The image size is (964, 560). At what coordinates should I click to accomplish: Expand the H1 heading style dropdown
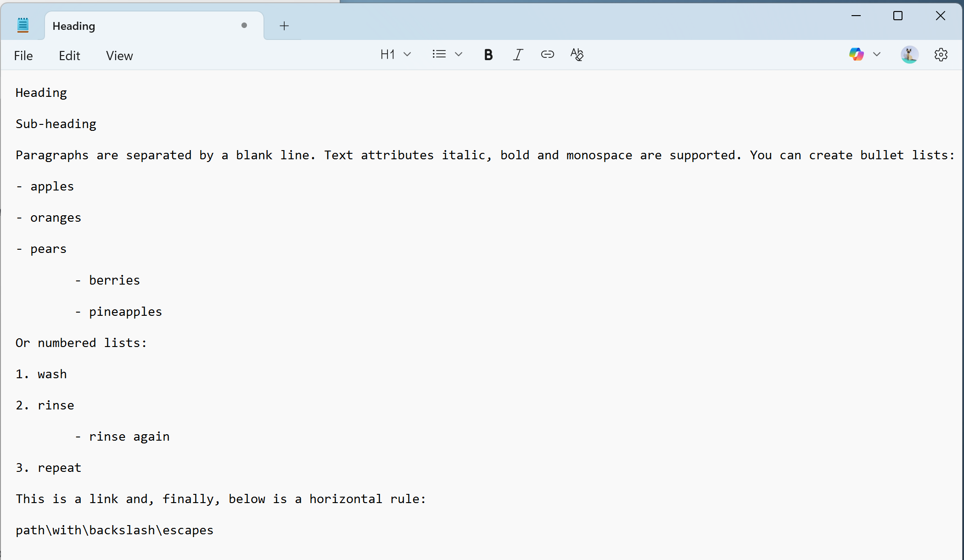(407, 55)
